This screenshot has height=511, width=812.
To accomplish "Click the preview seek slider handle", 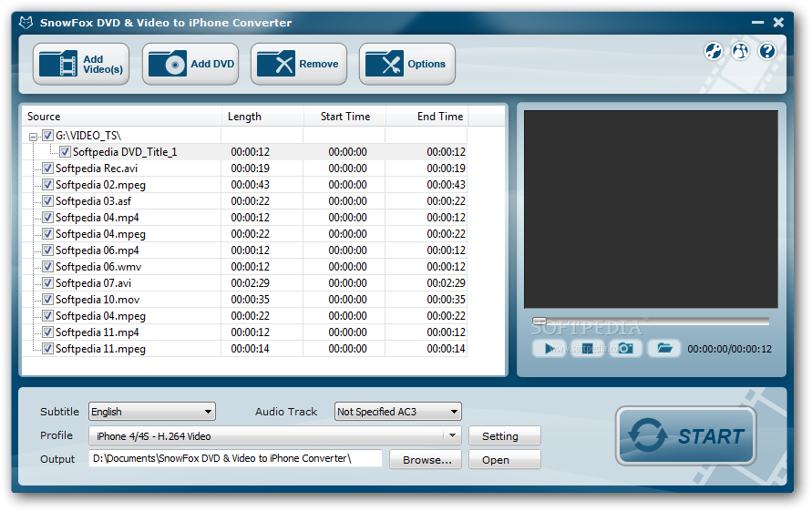I will point(540,321).
